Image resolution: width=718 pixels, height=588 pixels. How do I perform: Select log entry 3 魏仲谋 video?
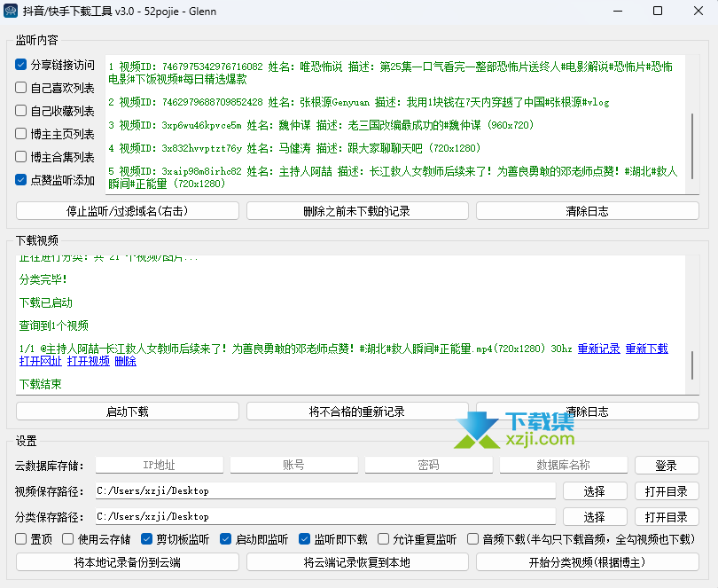pyautogui.click(x=321, y=125)
